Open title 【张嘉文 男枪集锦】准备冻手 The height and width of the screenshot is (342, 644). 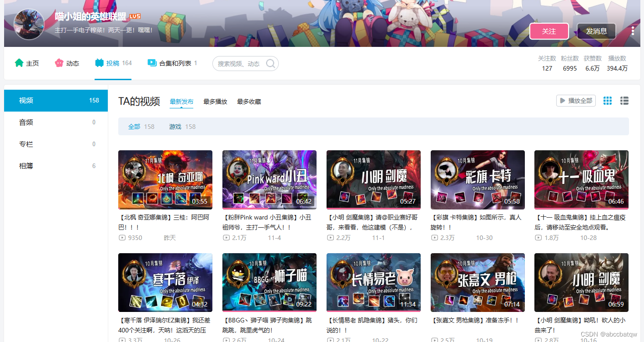[x=475, y=321]
